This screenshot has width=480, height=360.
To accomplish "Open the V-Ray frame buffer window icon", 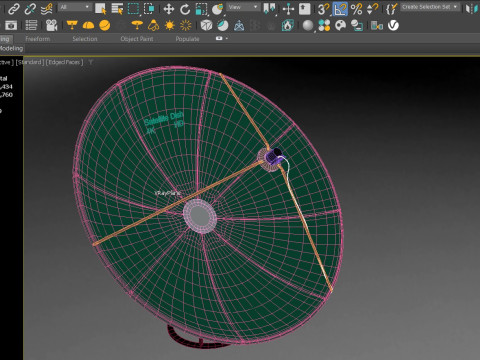I will coord(11,25).
